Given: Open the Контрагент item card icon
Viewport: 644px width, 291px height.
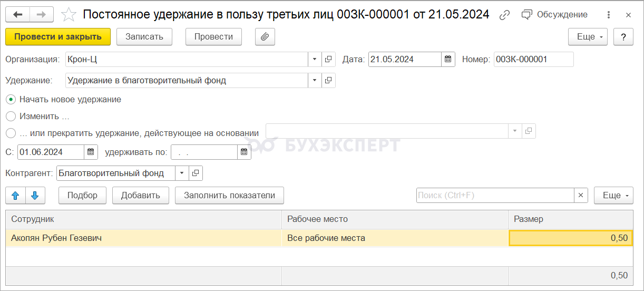Looking at the screenshot, I should pos(196,173).
